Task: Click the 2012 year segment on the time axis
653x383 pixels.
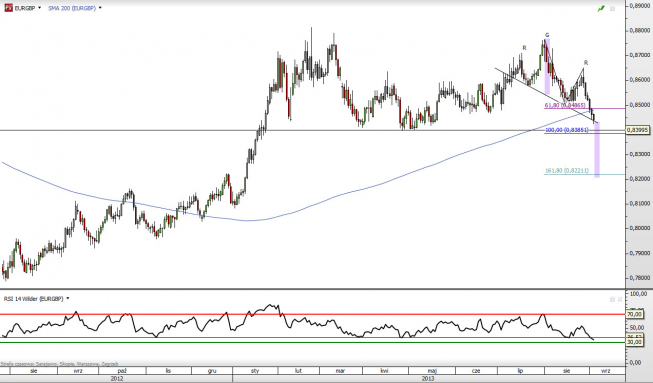Action: 117,378
